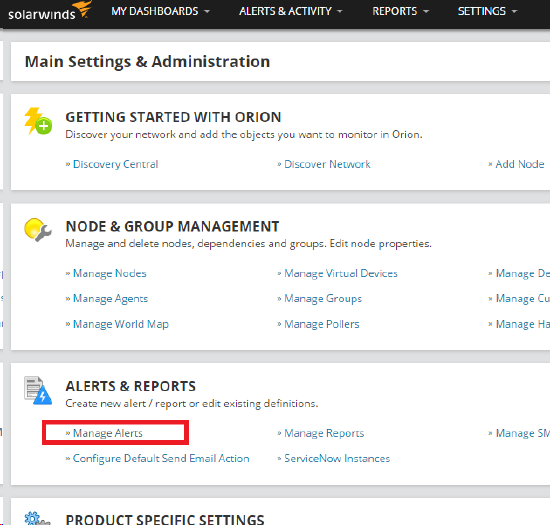Open Manage Nodes
Image resolution: width=550 pixels, height=525 pixels.
pos(109,274)
